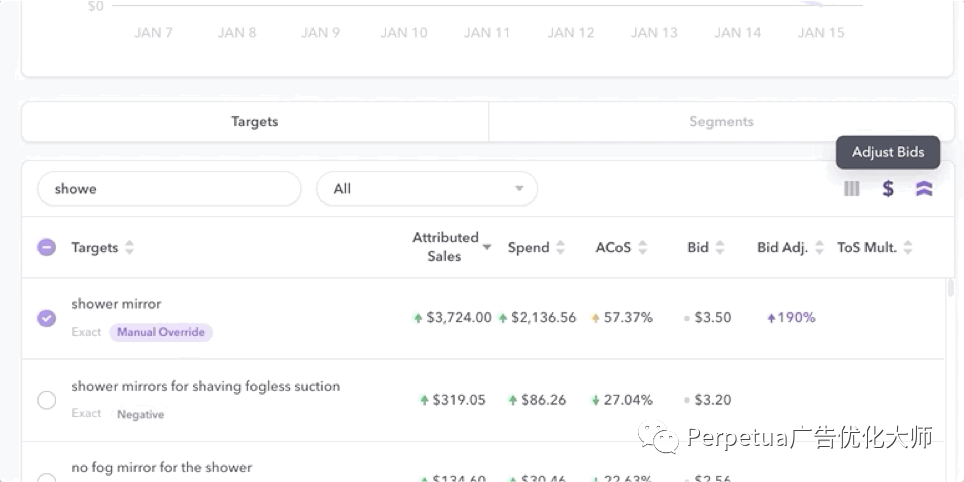Screen dimensions: 964x482
Task: Sort by Bid Adj. column arrows
Action: tap(820, 248)
